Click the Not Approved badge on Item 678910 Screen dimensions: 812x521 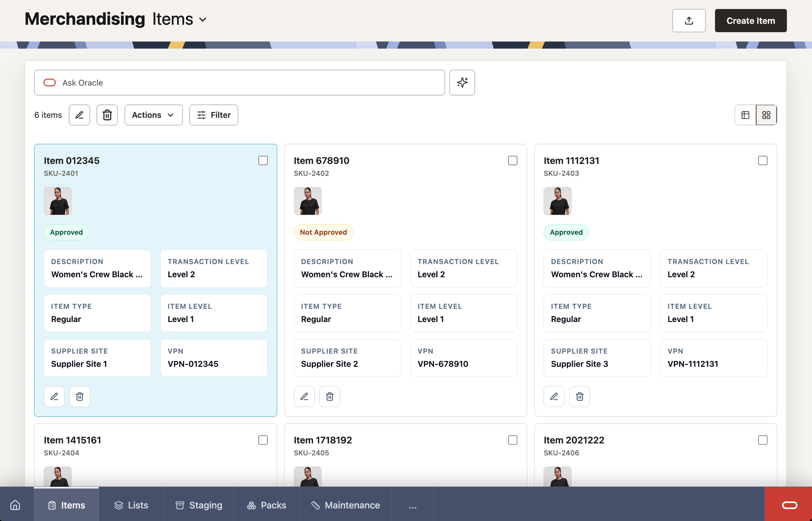click(x=323, y=232)
